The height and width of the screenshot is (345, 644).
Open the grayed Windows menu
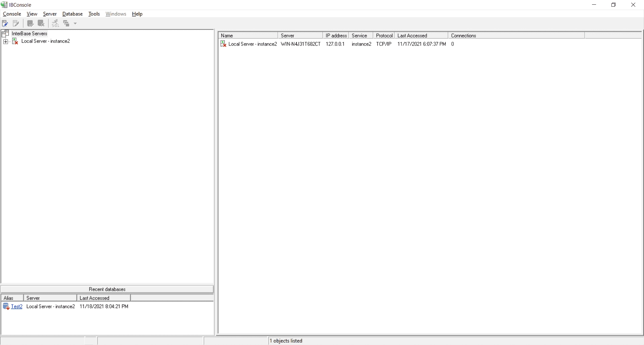click(x=116, y=14)
